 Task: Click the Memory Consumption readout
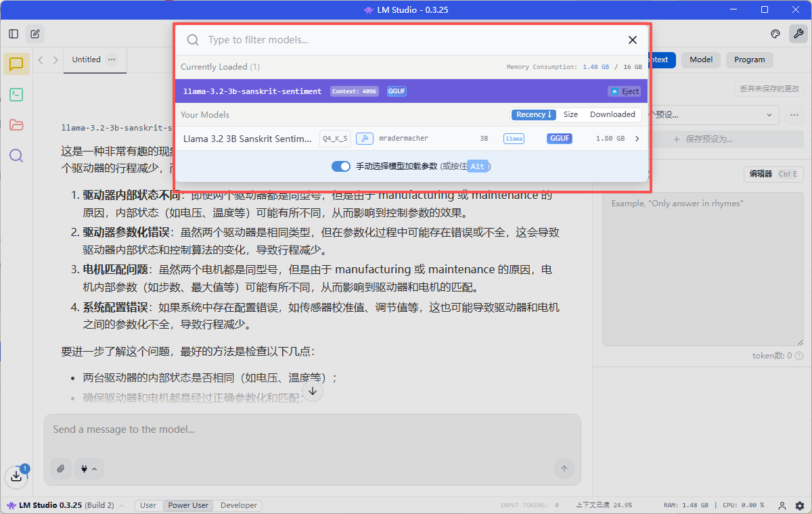click(574, 67)
